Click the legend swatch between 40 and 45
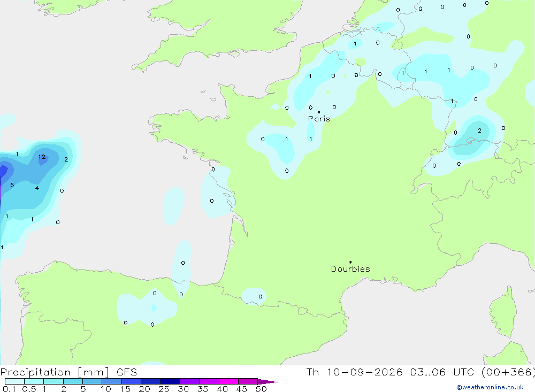The image size is (535, 392). (x=228, y=381)
